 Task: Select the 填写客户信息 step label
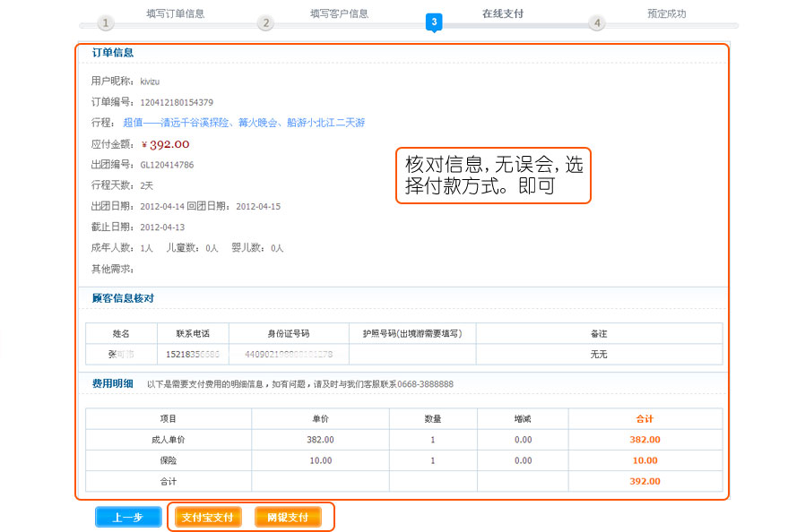[339, 13]
